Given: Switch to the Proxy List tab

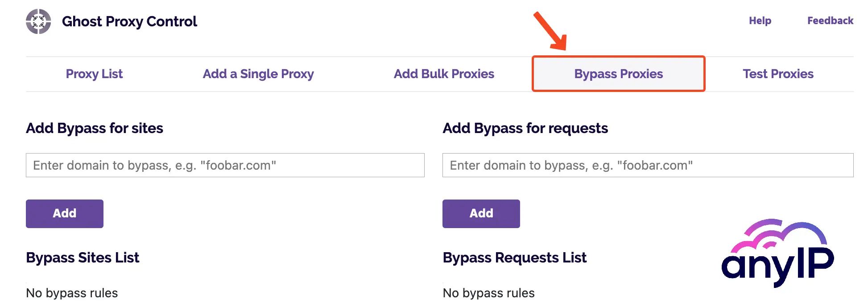Looking at the screenshot, I should click(x=94, y=74).
